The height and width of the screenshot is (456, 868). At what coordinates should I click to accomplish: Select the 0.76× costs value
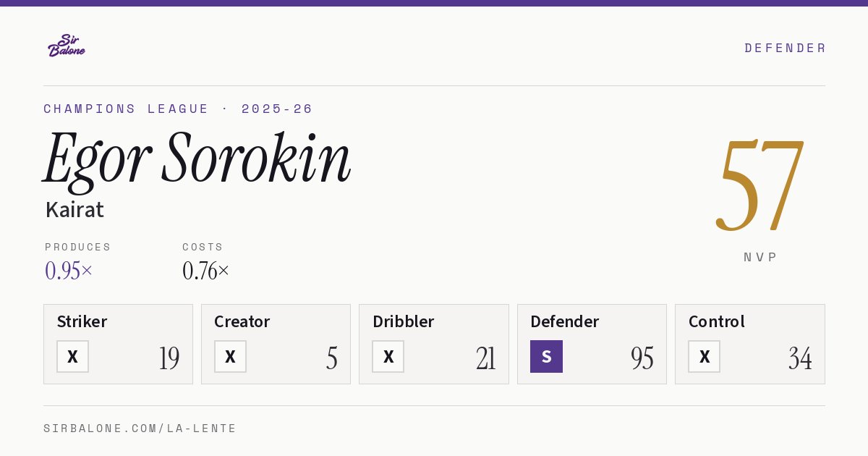tap(206, 271)
